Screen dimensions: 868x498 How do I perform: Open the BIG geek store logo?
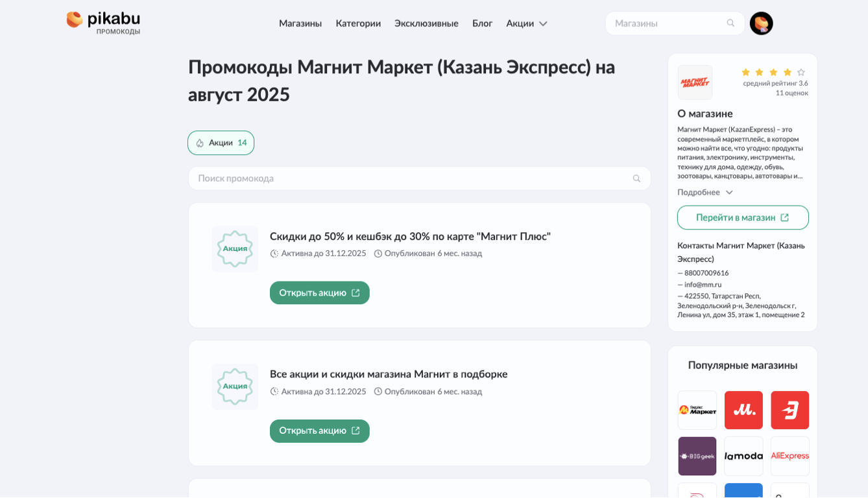click(x=697, y=456)
